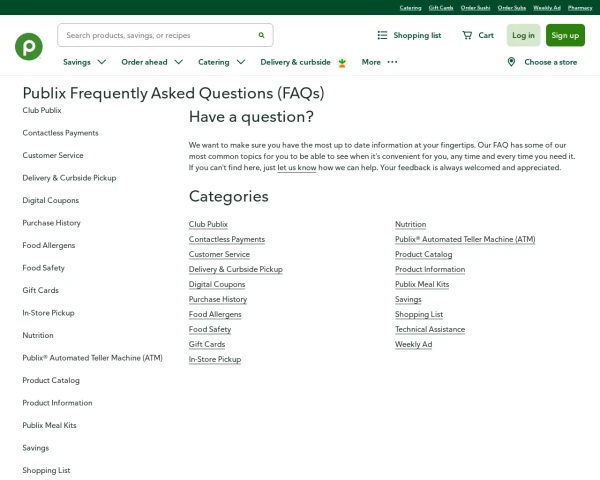Viewport: 600px width, 480px height.
Task: Click the Choose a store pin icon
Action: (511, 62)
